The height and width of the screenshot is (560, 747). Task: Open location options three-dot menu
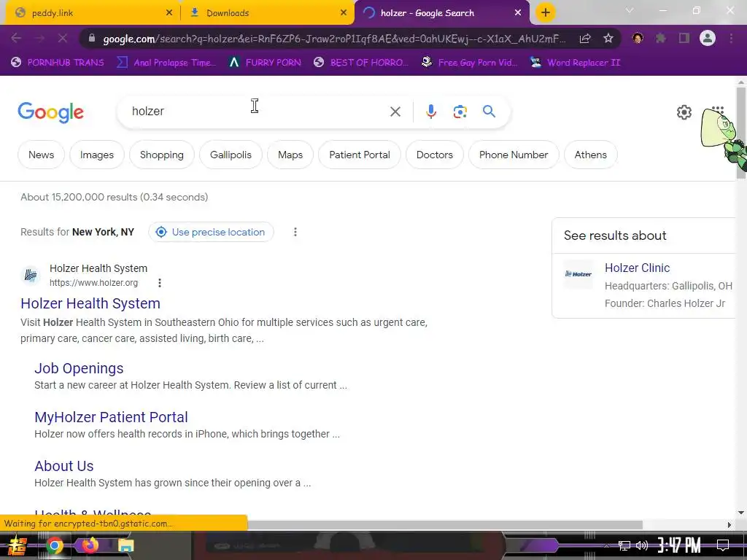[295, 232]
